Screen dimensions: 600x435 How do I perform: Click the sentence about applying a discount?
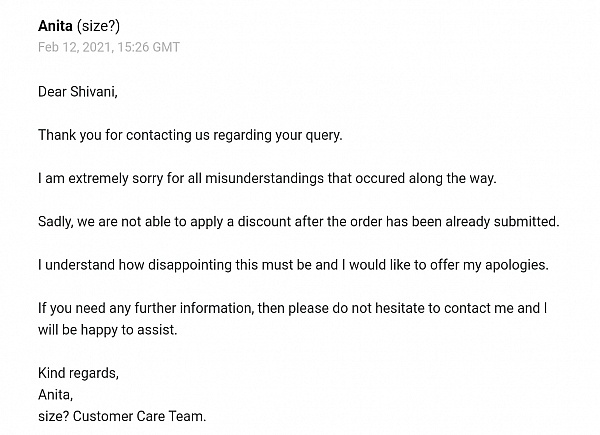(298, 222)
